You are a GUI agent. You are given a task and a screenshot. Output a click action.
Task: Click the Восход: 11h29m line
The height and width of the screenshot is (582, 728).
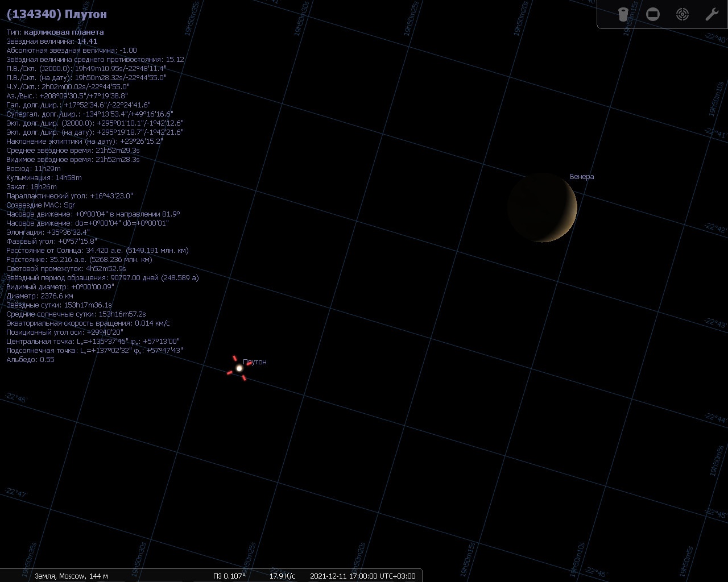click(x=34, y=169)
